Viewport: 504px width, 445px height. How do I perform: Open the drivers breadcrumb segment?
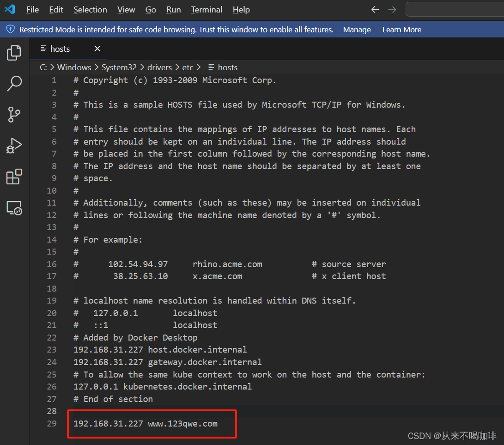(159, 67)
